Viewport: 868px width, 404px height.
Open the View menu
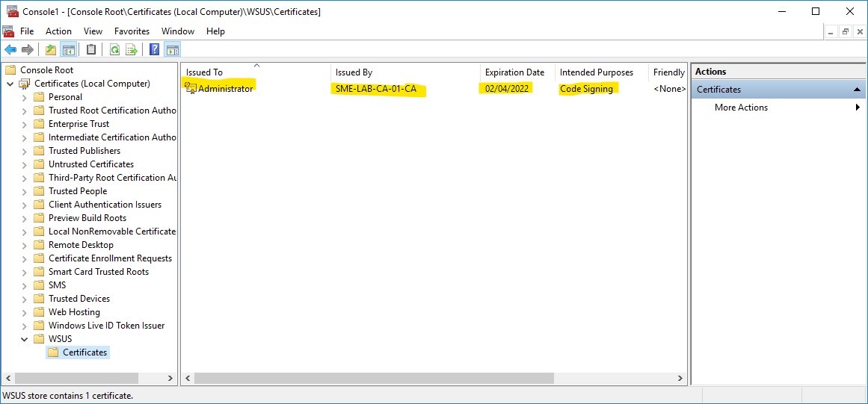[x=93, y=31]
